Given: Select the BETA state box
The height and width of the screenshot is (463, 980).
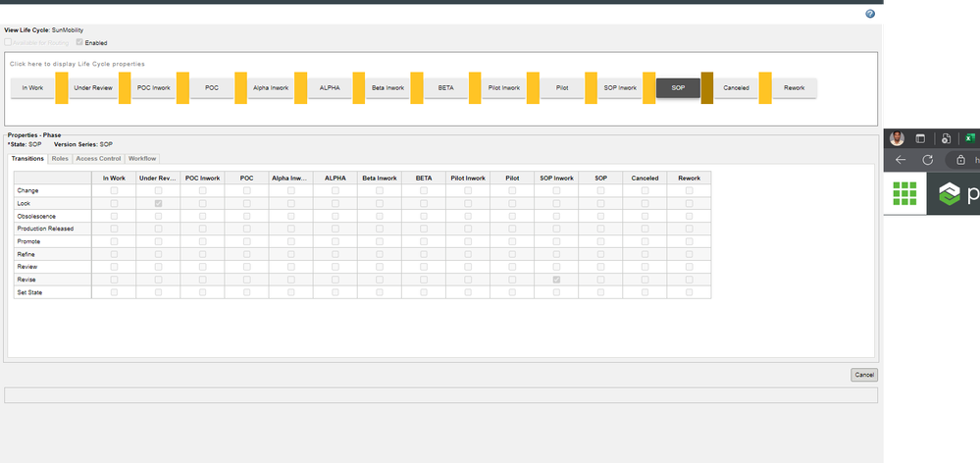Looking at the screenshot, I should (445, 88).
